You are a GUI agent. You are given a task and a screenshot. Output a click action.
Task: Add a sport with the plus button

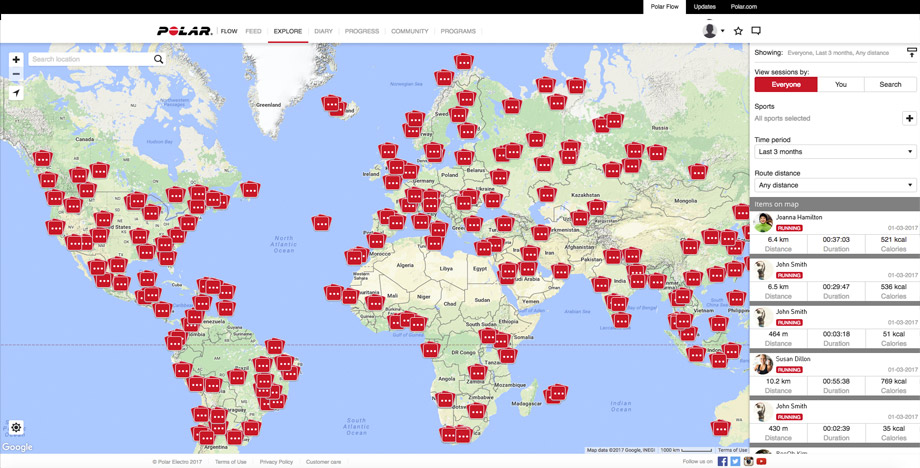[x=909, y=118]
